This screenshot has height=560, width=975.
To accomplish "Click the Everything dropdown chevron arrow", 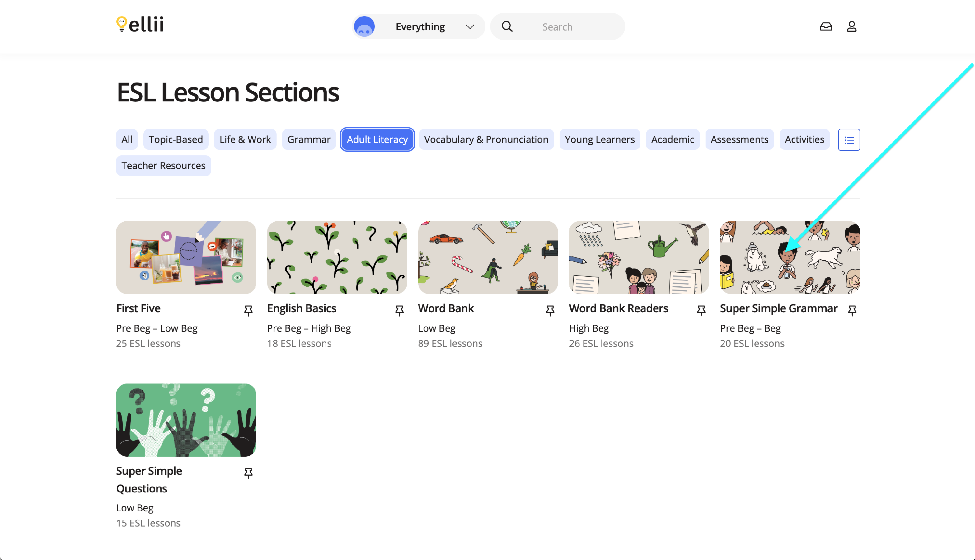I will [470, 27].
